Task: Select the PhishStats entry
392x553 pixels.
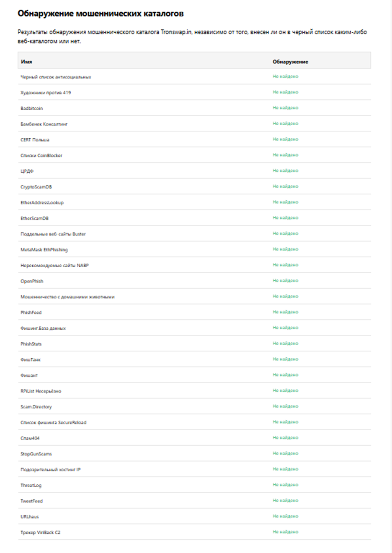Action: click(x=31, y=344)
